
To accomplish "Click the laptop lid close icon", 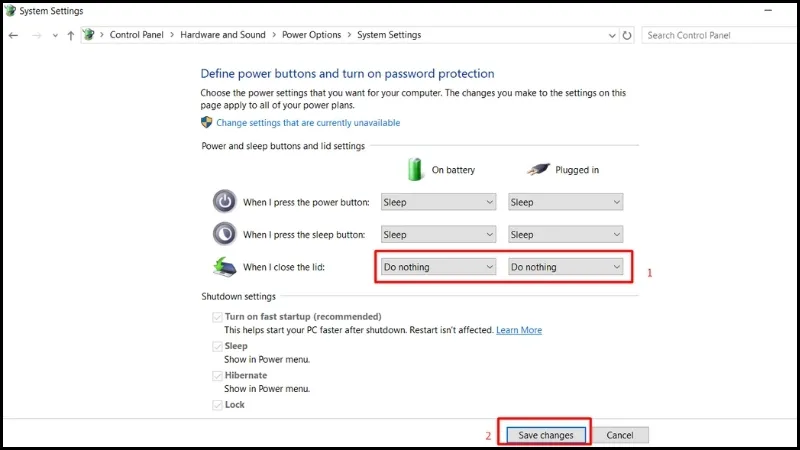I will click(x=225, y=267).
